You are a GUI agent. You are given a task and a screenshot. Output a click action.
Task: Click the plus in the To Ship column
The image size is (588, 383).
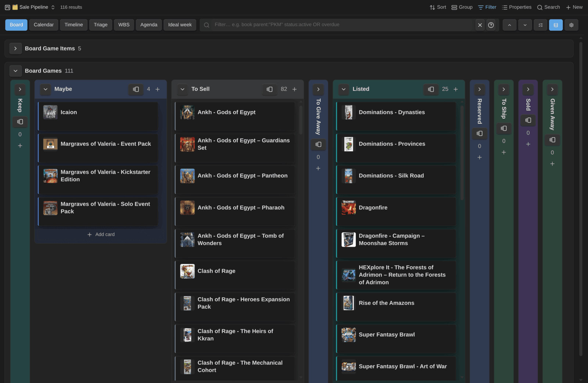point(504,152)
